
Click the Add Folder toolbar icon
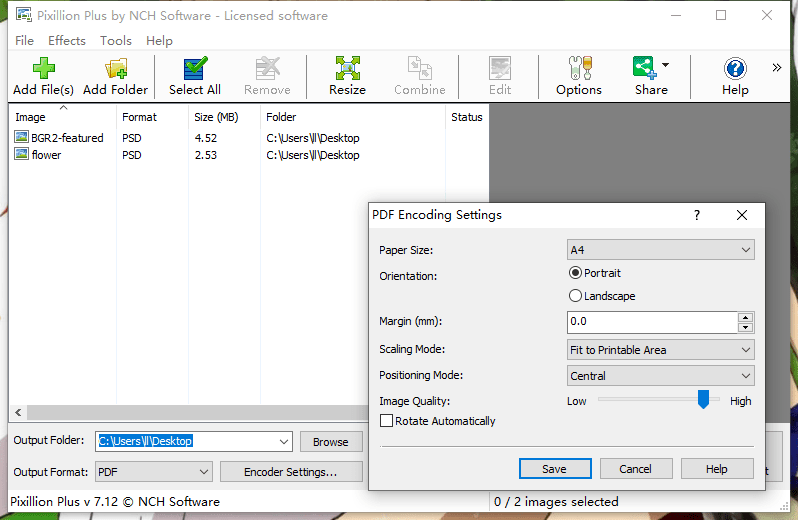[x=116, y=68]
